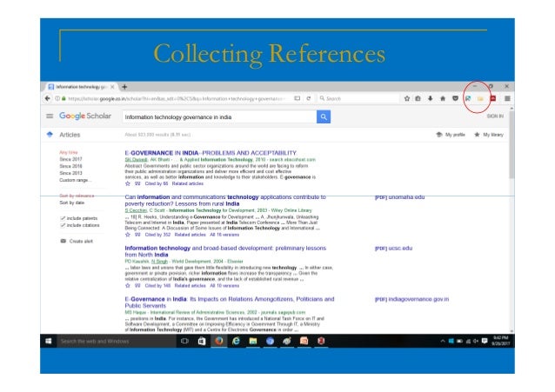Viewport: 555px width, 392px height.
Task: Enable the include patents checkbox
Action: coord(63,218)
